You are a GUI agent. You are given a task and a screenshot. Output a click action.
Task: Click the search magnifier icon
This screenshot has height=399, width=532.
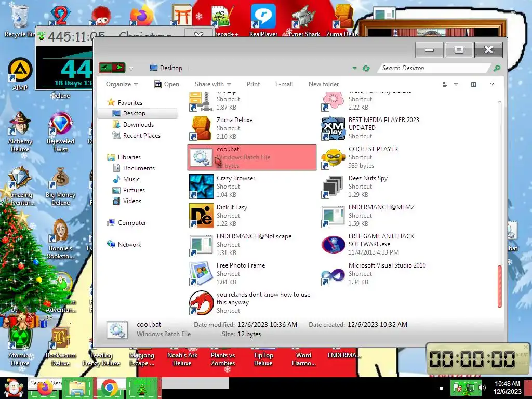coord(497,68)
